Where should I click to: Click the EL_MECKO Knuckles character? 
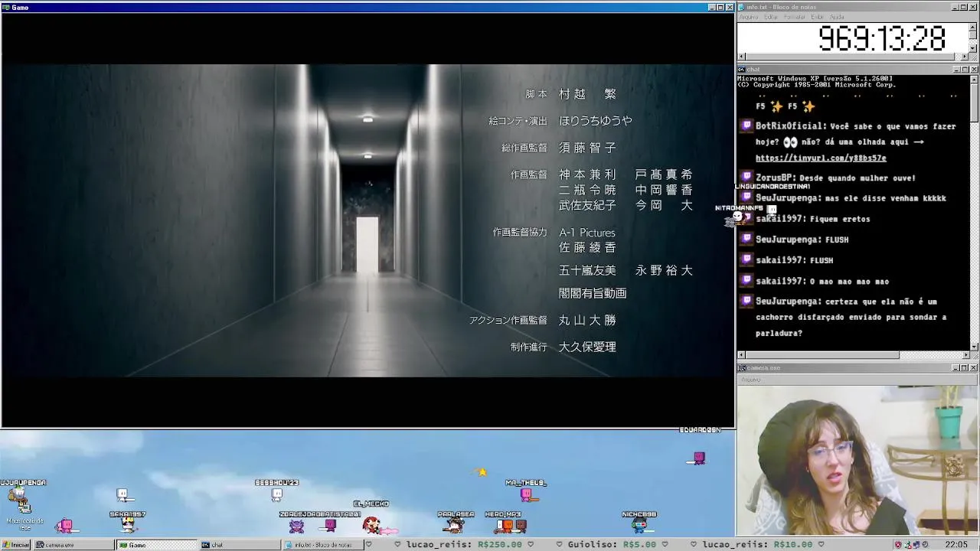point(371,525)
